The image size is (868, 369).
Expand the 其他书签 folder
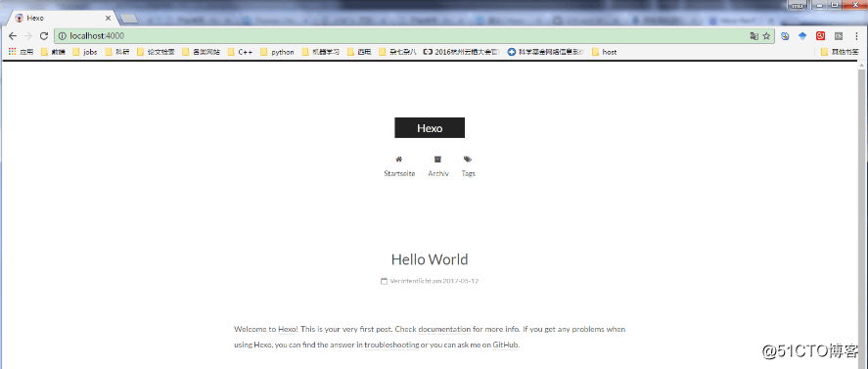click(841, 52)
